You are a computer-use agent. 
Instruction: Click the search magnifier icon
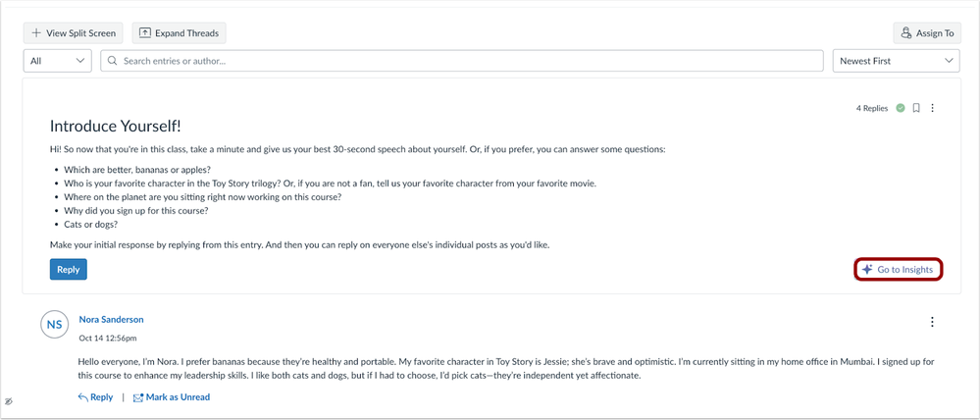[x=113, y=61]
